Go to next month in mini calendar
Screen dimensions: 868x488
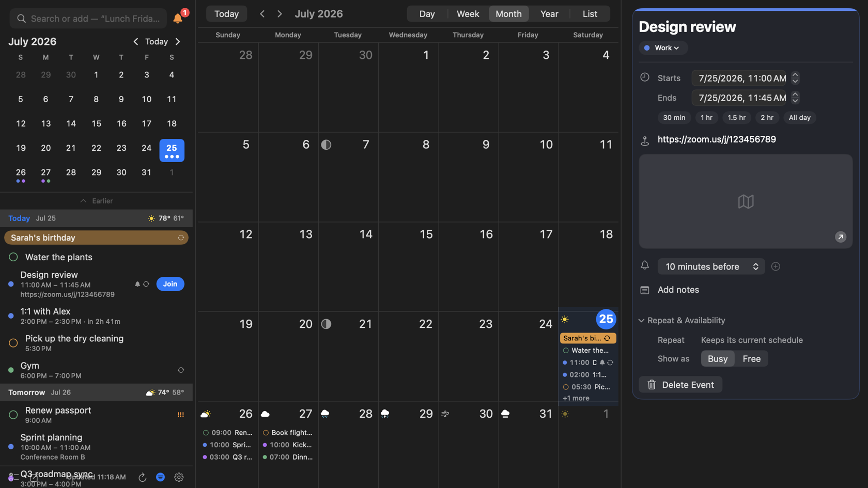point(178,41)
